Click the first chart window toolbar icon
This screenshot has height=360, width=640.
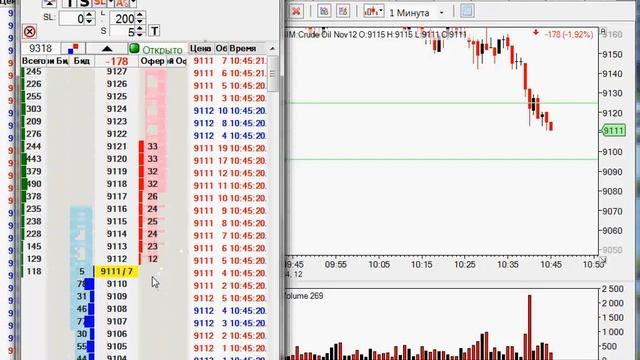(x=324, y=11)
